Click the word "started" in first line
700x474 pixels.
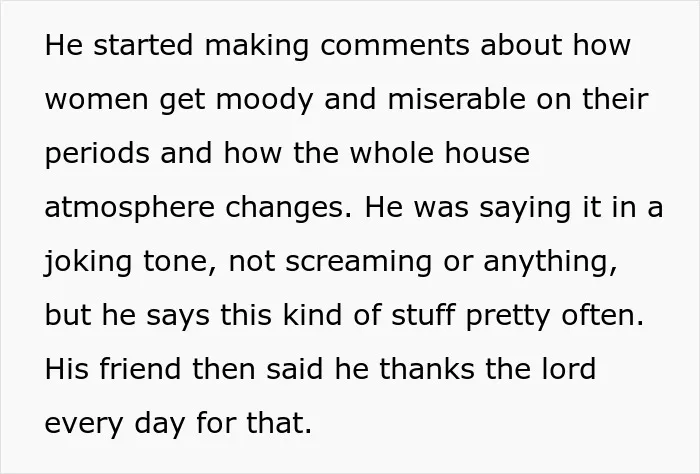pos(143,45)
